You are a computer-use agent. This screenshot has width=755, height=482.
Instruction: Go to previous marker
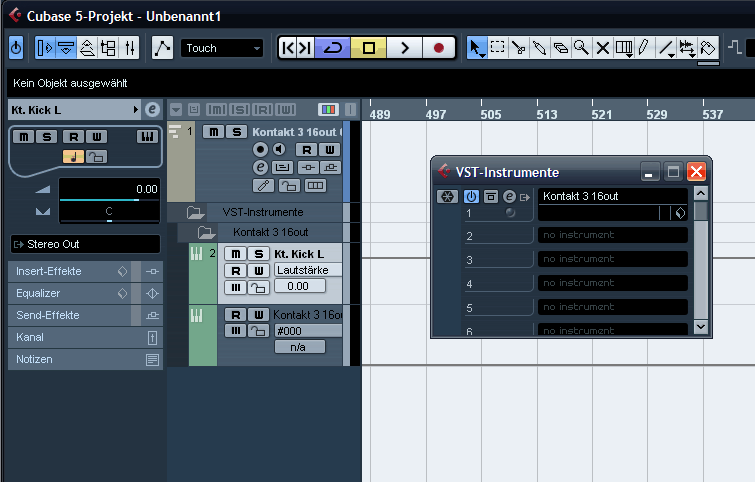[287, 48]
